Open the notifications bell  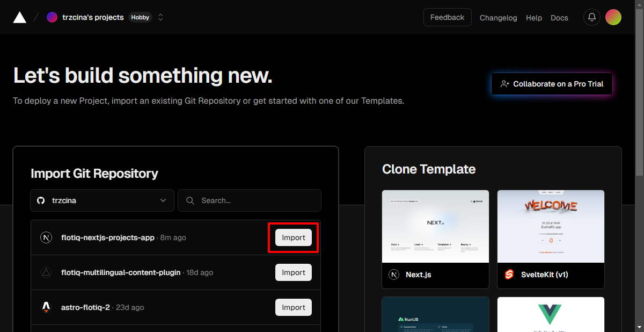click(x=592, y=17)
